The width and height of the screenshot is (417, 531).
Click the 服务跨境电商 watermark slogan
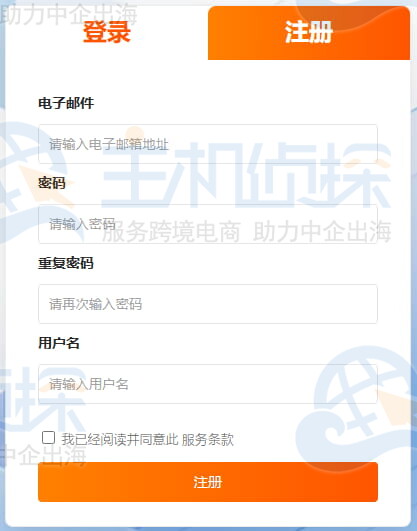171,232
